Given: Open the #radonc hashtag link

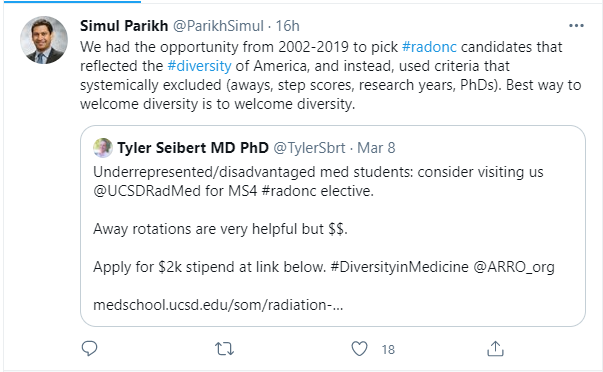Looking at the screenshot, I should click(x=429, y=47).
